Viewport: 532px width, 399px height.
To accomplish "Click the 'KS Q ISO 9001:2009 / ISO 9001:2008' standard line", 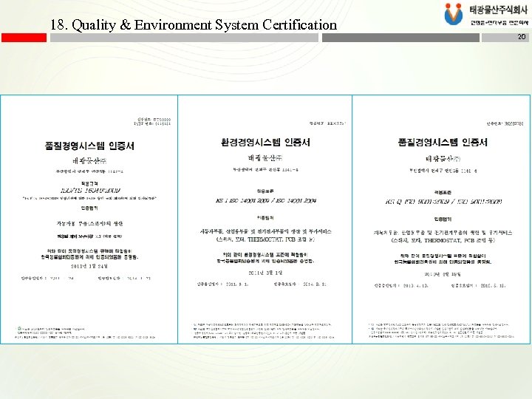I will (x=443, y=202).
